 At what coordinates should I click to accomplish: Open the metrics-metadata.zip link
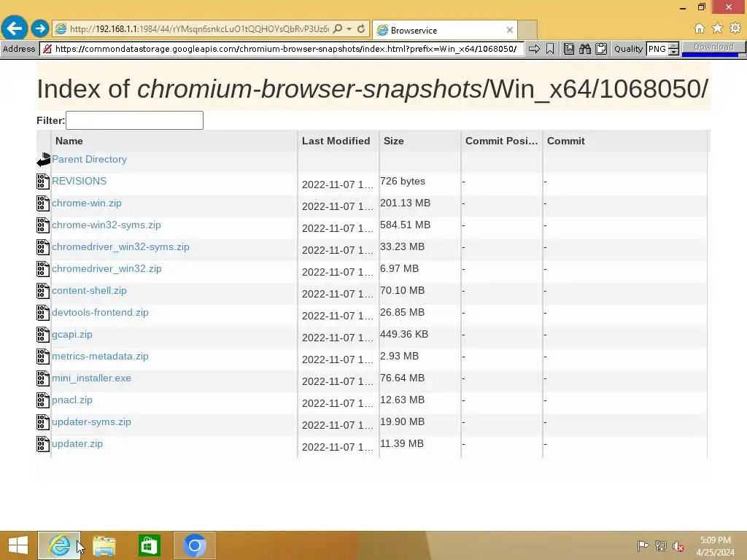(100, 356)
